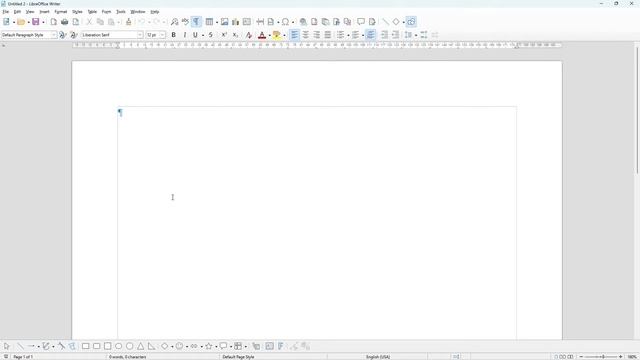Screen dimensions: 640x360
Task: Toggle Align Right paragraph alignment
Action: 316,35
